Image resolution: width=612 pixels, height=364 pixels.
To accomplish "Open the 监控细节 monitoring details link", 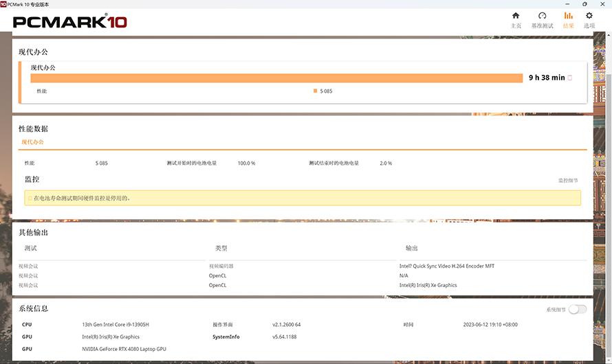I will pos(568,181).
